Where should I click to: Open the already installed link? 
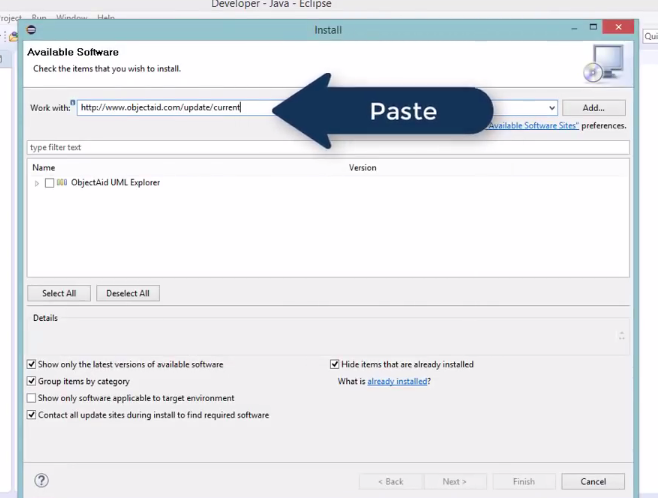[397, 381]
